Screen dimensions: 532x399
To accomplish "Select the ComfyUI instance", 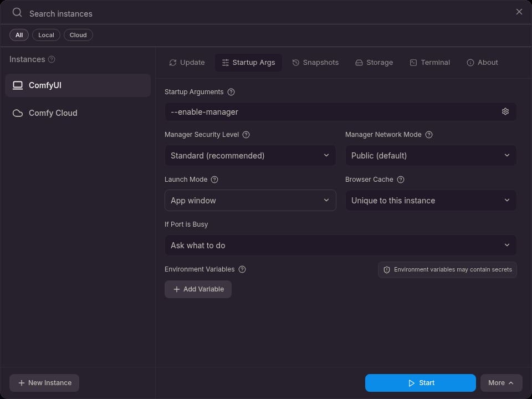I will point(78,85).
